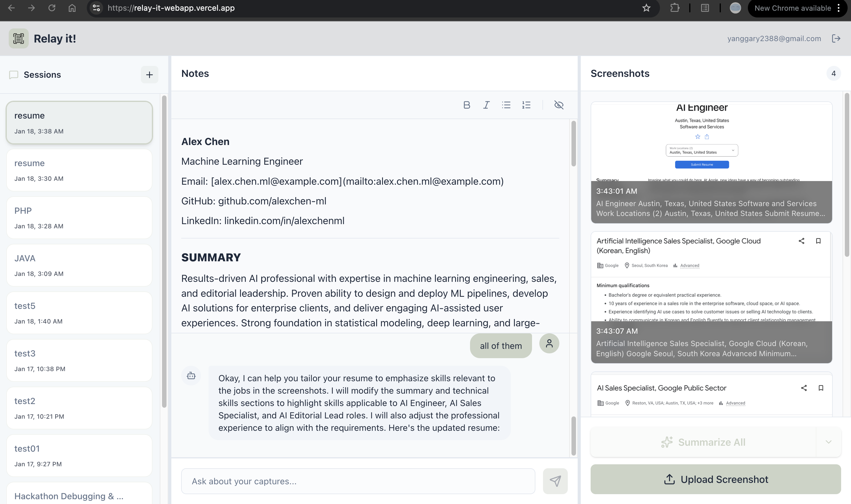Image resolution: width=851 pixels, height=504 pixels.
Task: Type in the Ask about your captures field
Action: (358, 481)
